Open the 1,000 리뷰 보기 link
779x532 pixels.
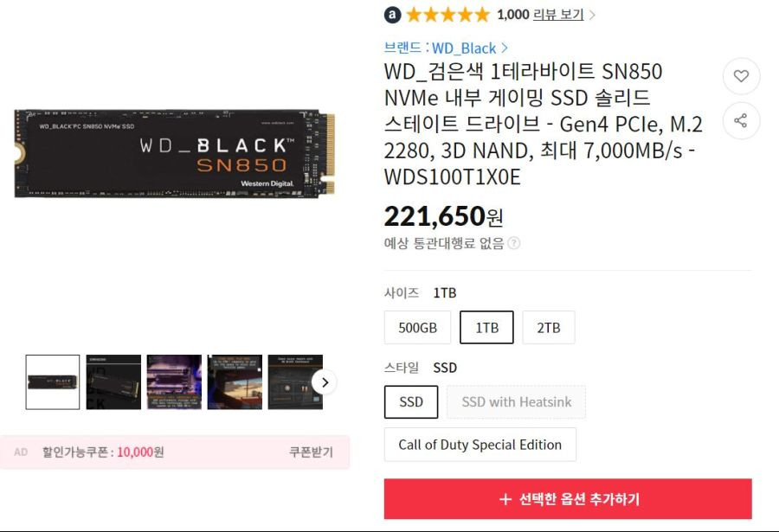coord(540,15)
